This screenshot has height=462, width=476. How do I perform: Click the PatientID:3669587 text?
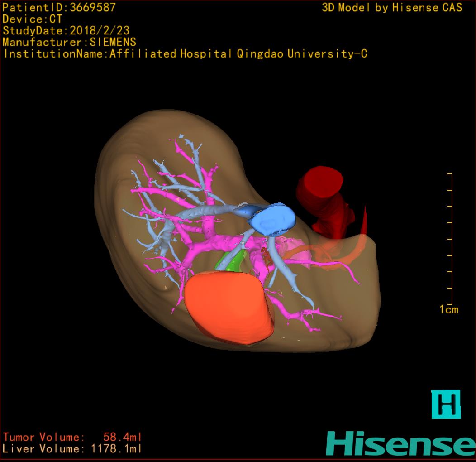click(x=59, y=7)
